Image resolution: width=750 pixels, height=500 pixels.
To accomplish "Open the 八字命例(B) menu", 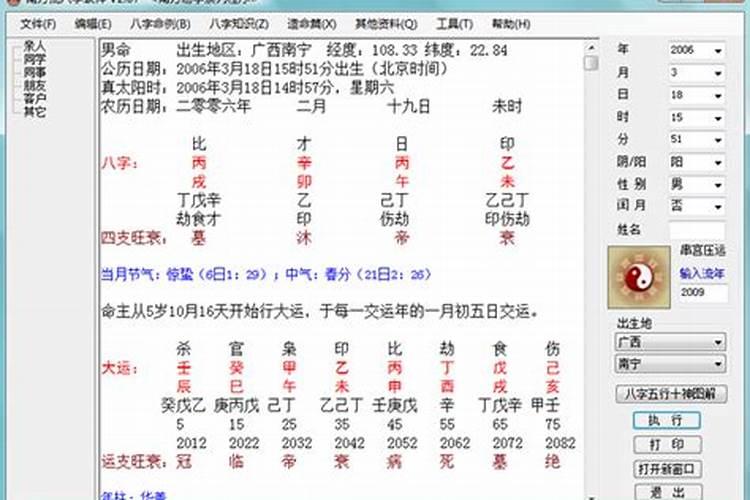I will pyautogui.click(x=160, y=24).
